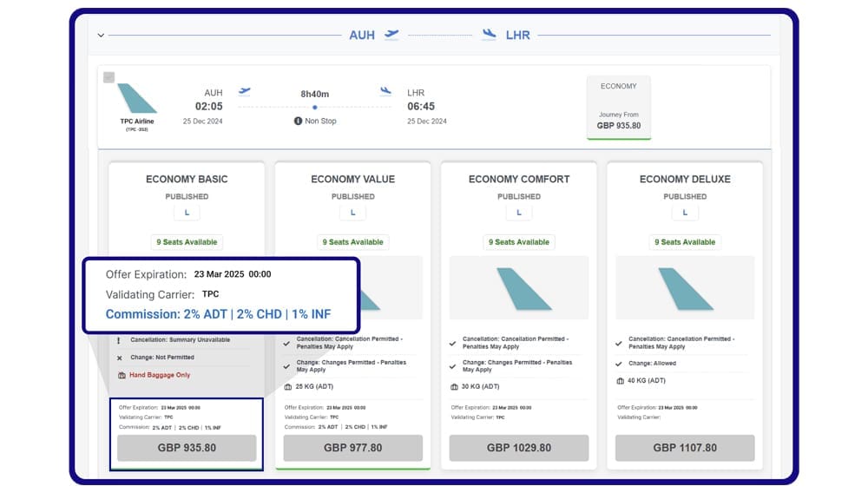Click the flight duration midpoint dot
This screenshot has height=493, width=868.
tap(314, 108)
